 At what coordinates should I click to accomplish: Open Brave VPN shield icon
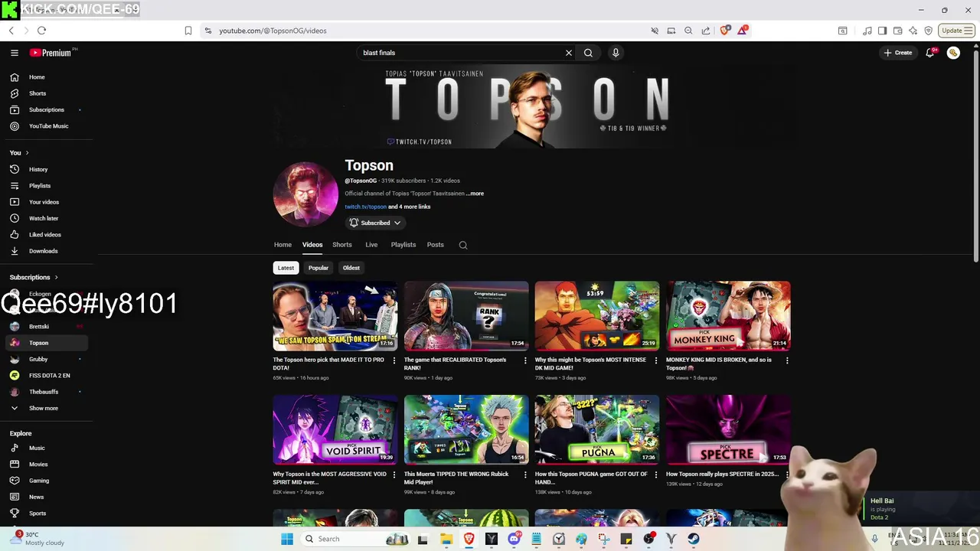(x=928, y=31)
